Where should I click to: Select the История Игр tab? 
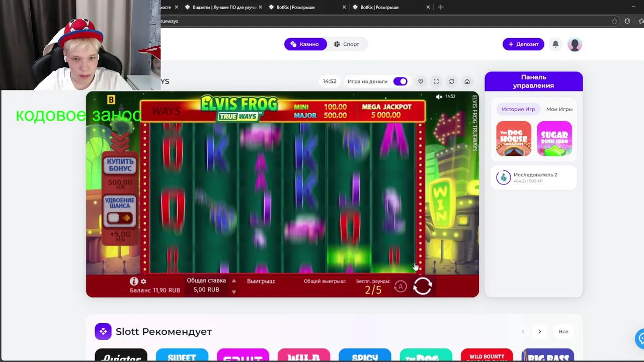tap(518, 109)
